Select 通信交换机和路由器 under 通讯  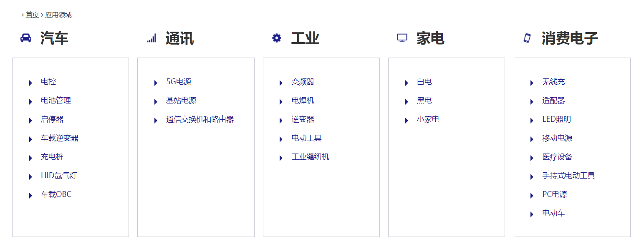(200, 119)
